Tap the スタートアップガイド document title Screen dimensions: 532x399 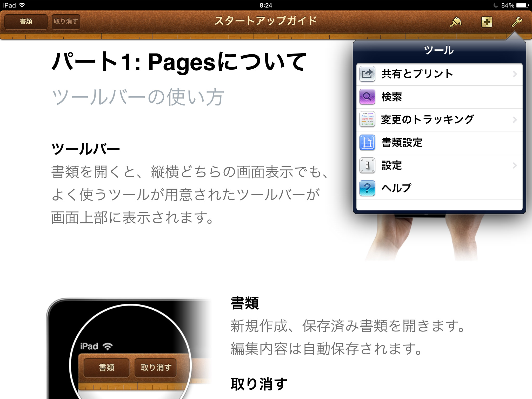[x=266, y=21]
